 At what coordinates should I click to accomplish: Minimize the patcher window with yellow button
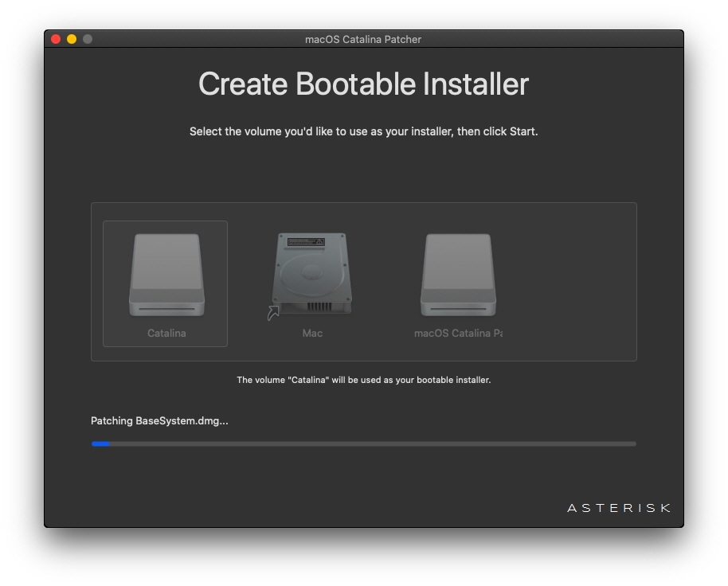(x=72, y=39)
